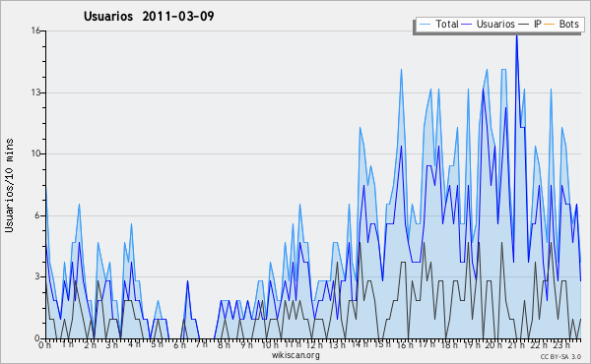Click the dark blue Usuarios legend line
Viewport: 591px width, 364px height.
467,25
